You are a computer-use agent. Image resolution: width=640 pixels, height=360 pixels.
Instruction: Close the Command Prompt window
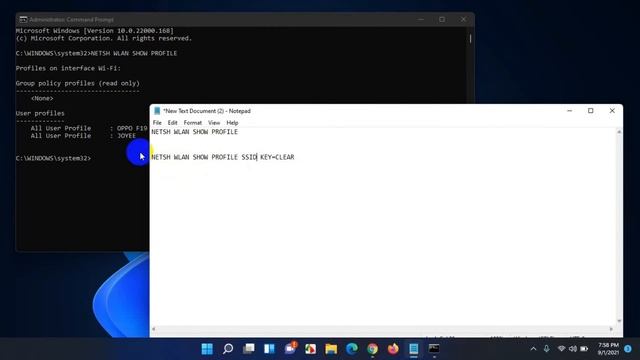[x=463, y=19]
